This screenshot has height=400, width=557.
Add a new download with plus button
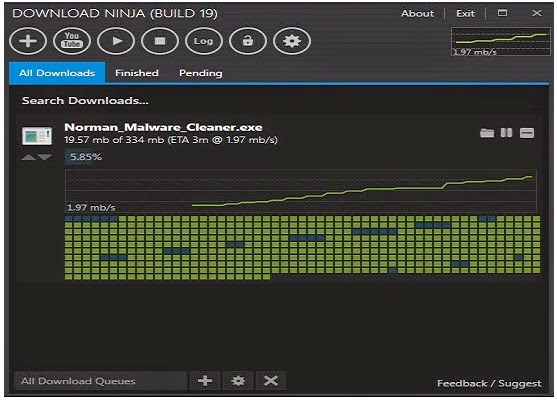28,41
